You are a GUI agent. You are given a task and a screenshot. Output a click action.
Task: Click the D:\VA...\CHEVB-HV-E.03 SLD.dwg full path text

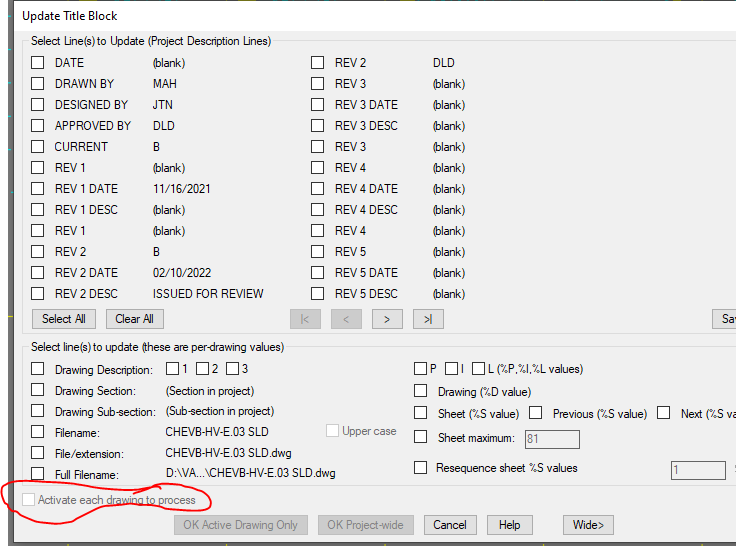pos(251,473)
